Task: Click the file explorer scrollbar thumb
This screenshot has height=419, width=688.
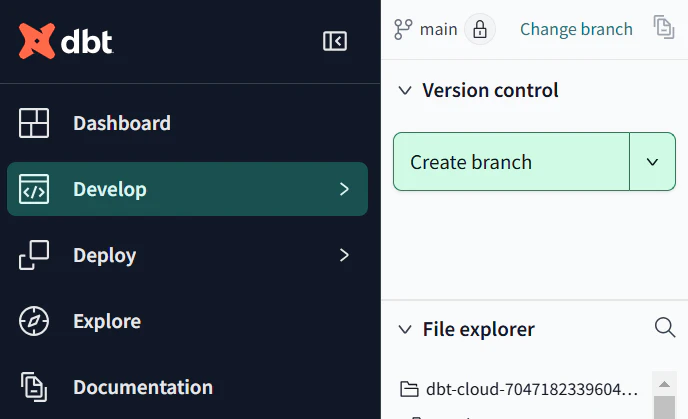Action: pos(664,408)
